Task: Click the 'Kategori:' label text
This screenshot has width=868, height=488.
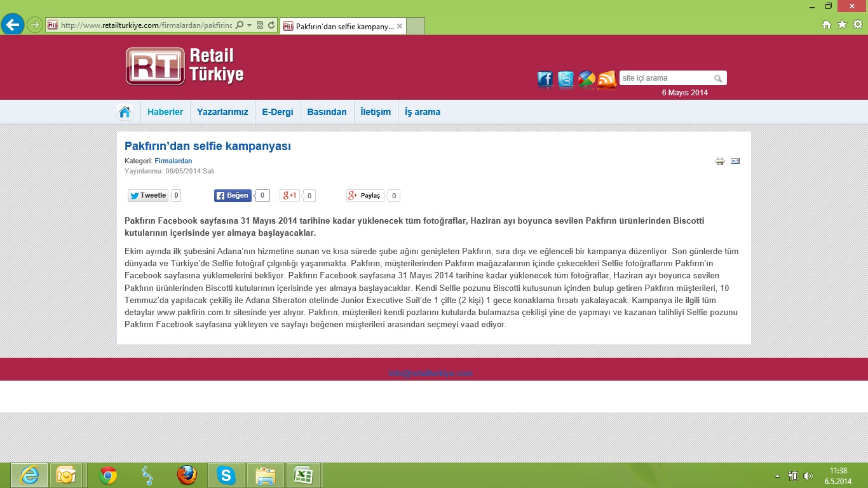Action: click(x=139, y=161)
